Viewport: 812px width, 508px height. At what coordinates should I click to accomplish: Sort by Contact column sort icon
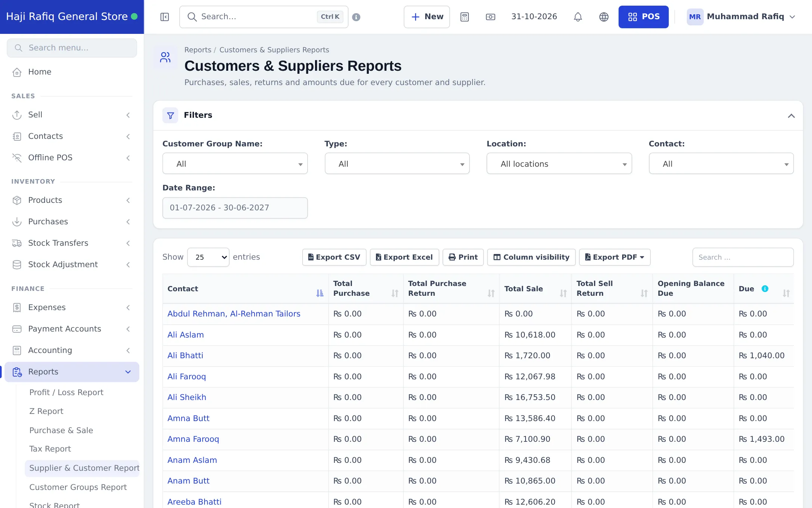pos(320,293)
